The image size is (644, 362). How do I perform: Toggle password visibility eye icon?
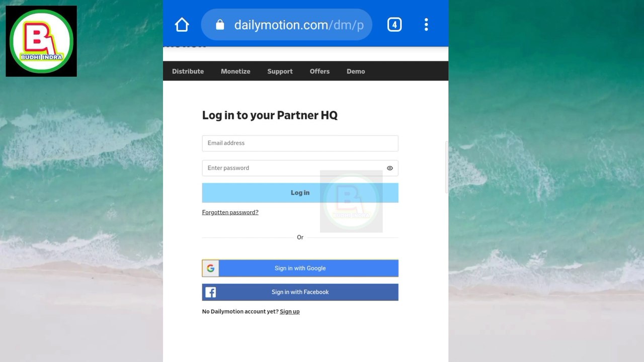tap(390, 168)
